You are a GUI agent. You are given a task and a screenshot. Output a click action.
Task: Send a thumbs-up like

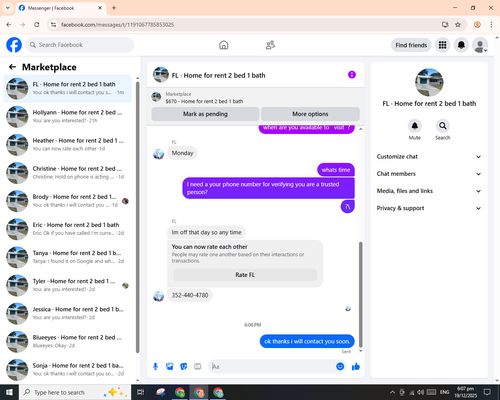tap(356, 367)
